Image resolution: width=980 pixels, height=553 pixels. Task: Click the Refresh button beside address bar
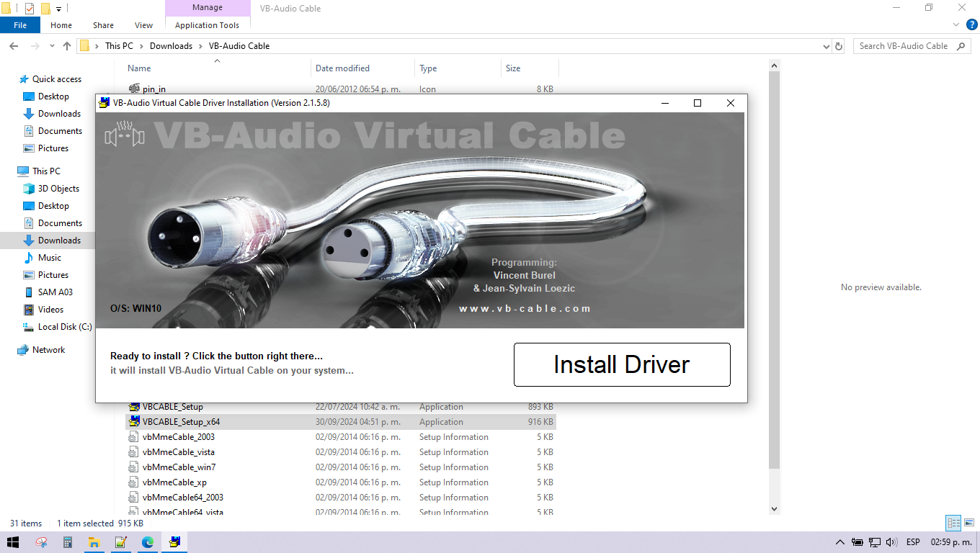pyautogui.click(x=839, y=46)
